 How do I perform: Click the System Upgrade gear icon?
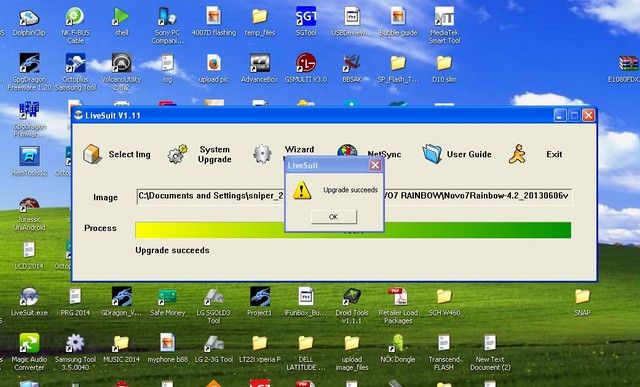[x=178, y=154]
